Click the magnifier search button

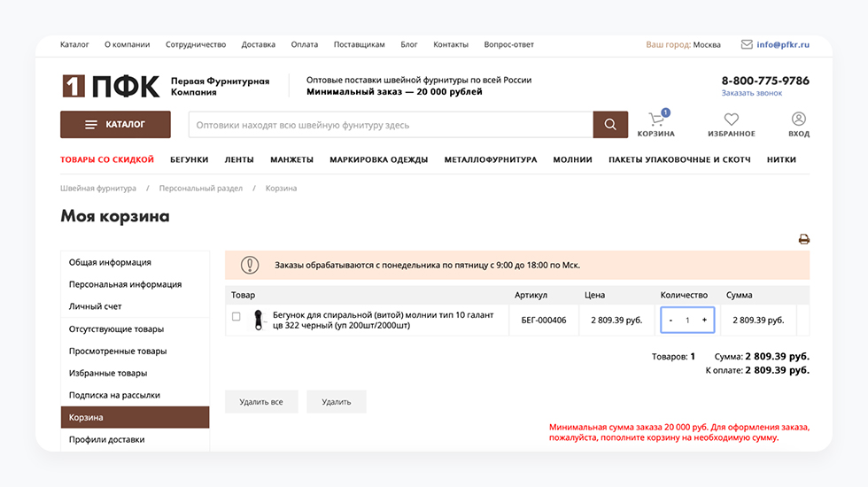[610, 125]
